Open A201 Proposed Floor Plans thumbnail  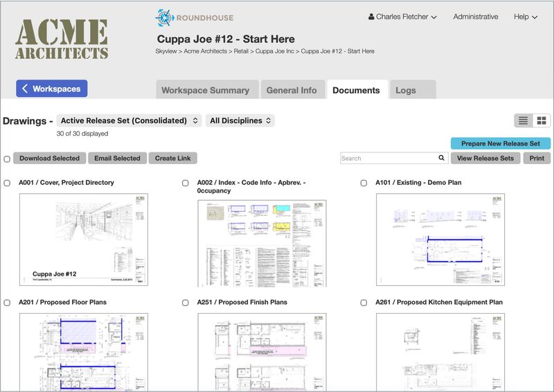click(84, 352)
